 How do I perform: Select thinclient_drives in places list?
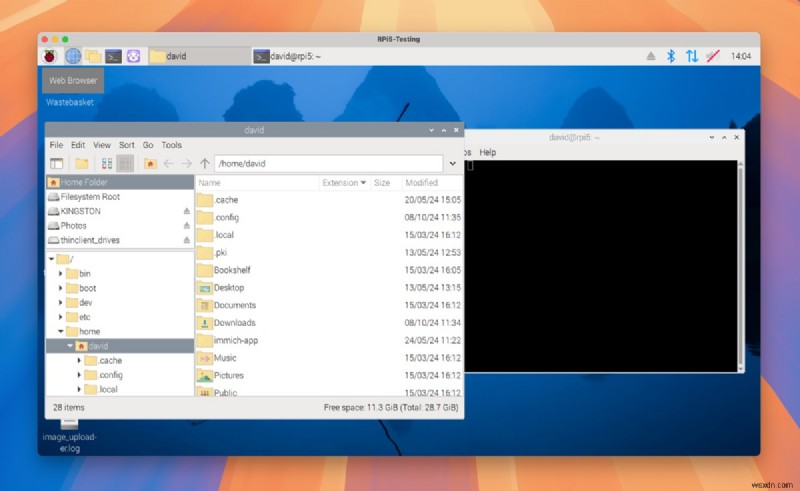point(120,240)
